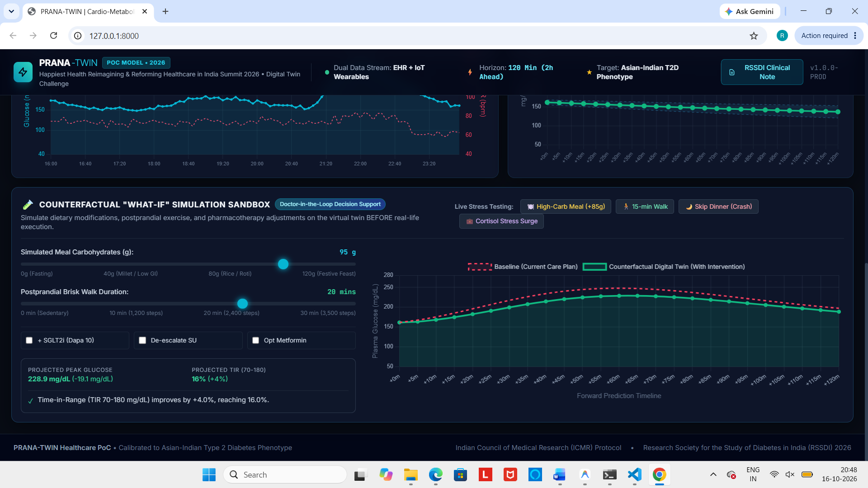Go back using browser back arrow
Screen dimensions: 868x488
click(x=13, y=36)
